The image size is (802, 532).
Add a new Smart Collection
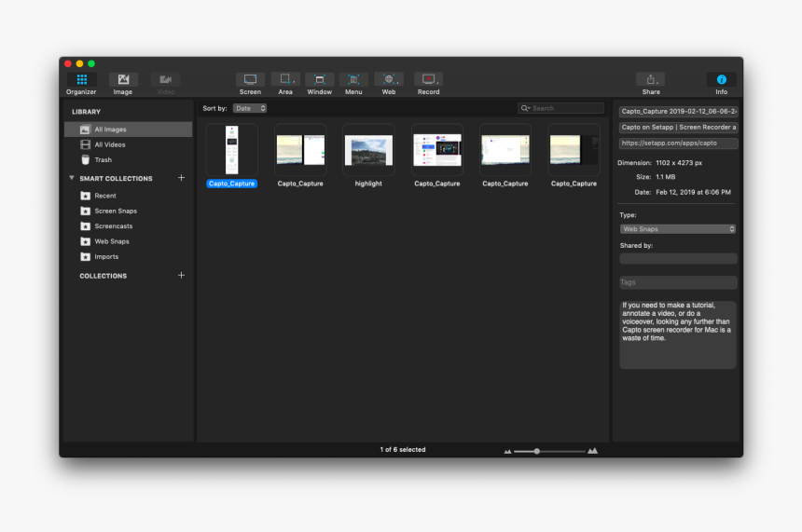coord(181,178)
